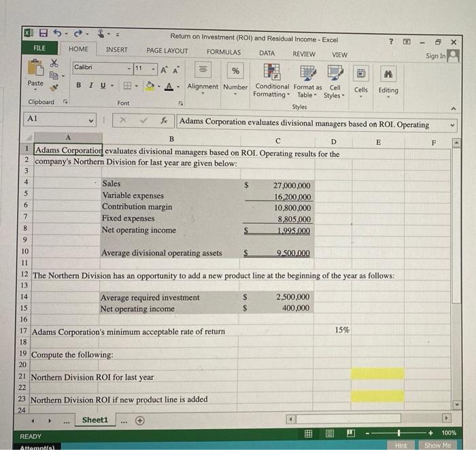Click the Font Color A icon
Viewport: 476px width, 450px height.
(169, 87)
